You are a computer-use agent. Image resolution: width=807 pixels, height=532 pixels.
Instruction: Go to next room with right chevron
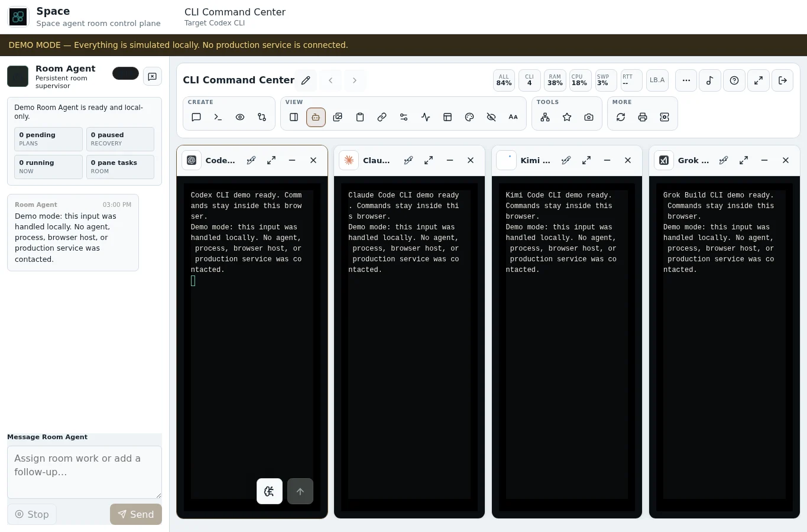(355, 80)
